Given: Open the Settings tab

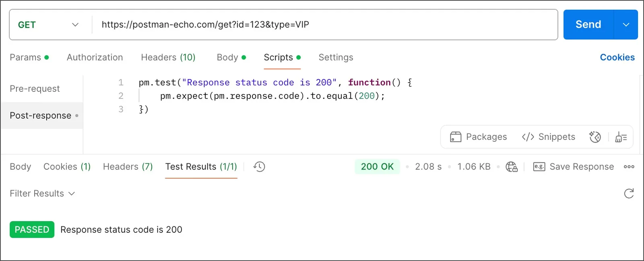Looking at the screenshot, I should tap(336, 57).
